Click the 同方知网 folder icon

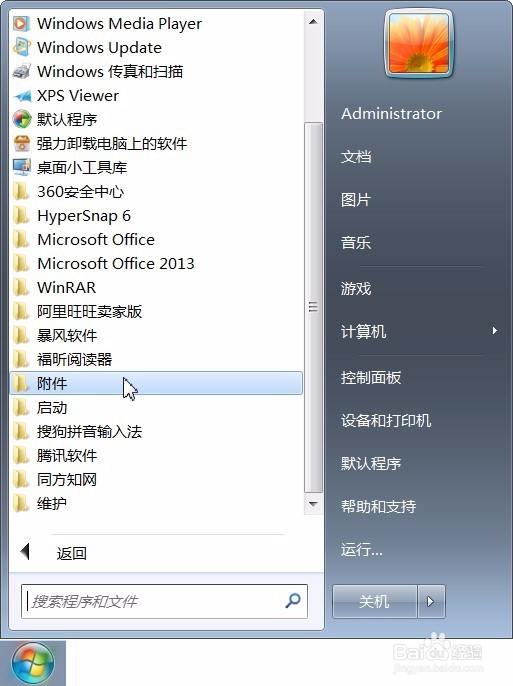[x=21, y=480]
